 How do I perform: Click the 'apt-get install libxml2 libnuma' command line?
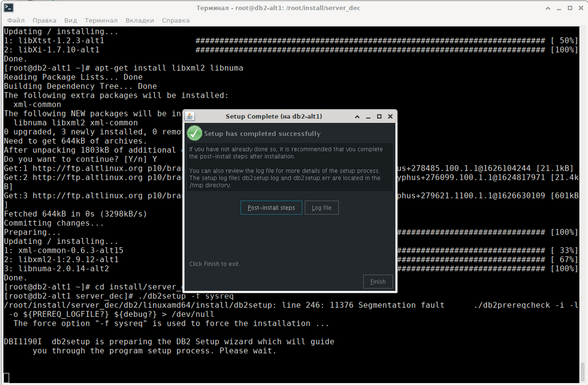123,68
